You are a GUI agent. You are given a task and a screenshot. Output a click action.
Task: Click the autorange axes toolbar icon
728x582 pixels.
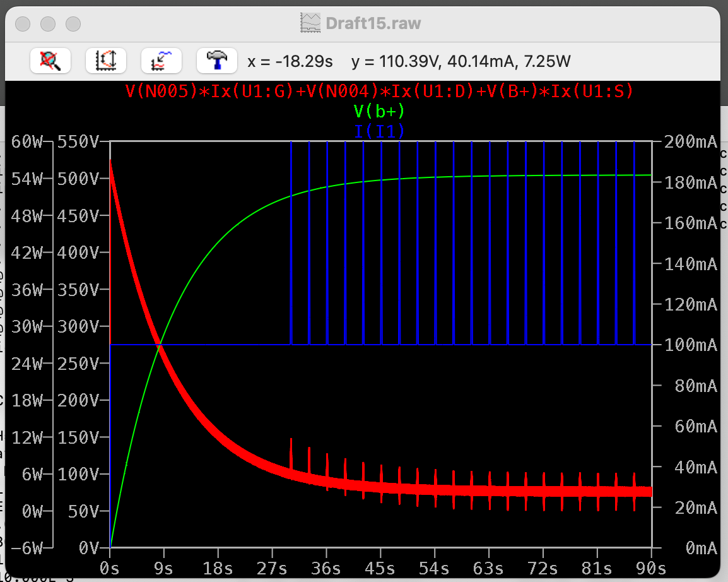[106, 61]
